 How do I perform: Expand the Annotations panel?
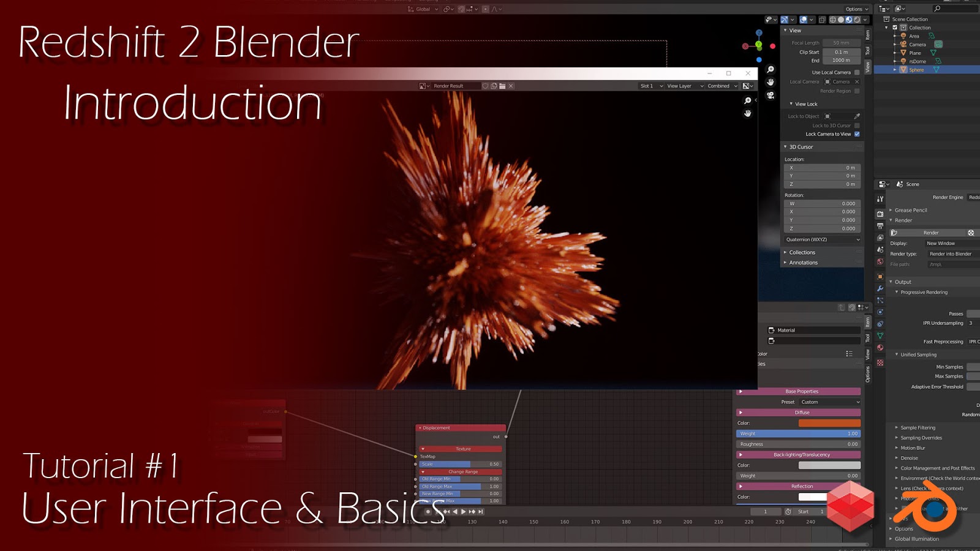coord(823,263)
